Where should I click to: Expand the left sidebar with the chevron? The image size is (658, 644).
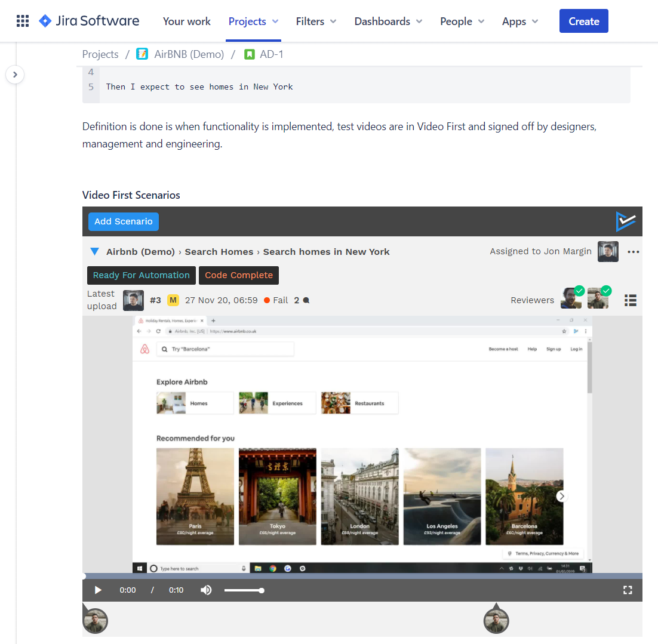tap(15, 75)
